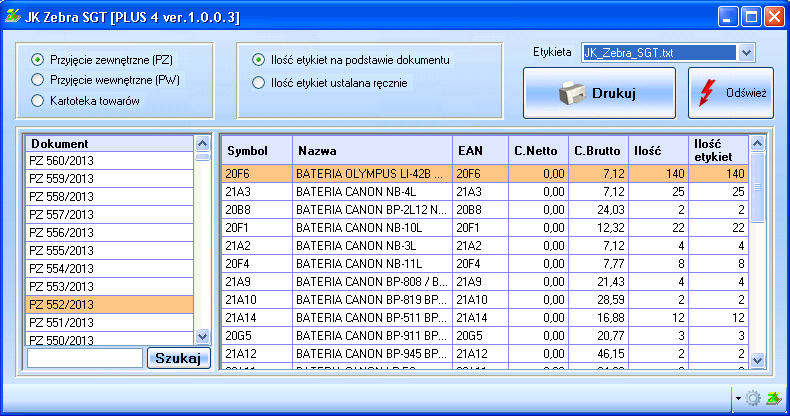Select Przyjęcie wewnętrzne (PW) radio option
This screenshot has width=790, height=416.
pos(38,80)
